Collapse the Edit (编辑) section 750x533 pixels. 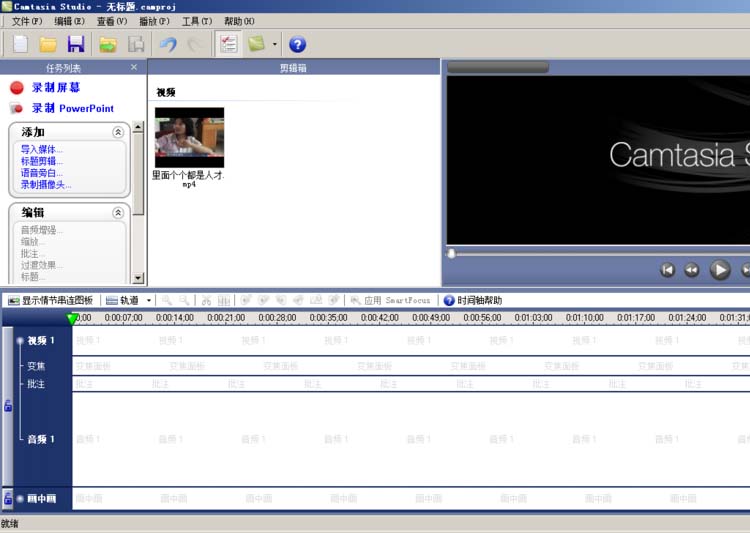(118, 212)
